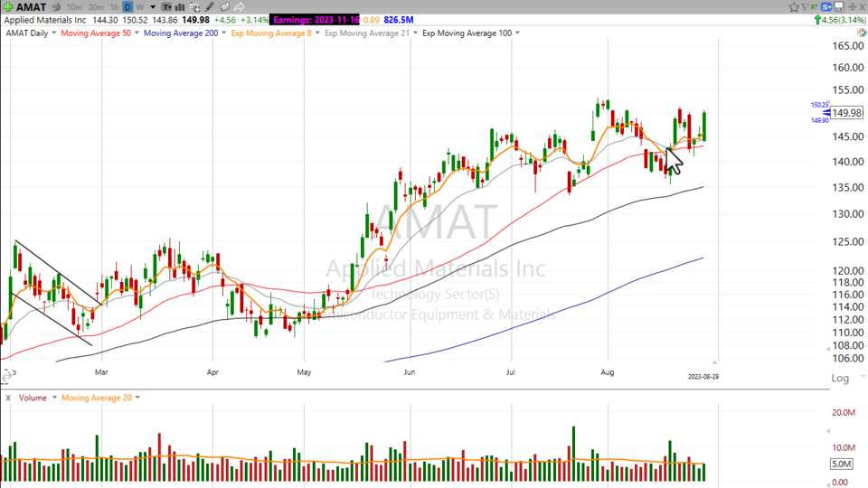The height and width of the screenshot is (488, 868).
Task: Click the Jun label on time axis
Action: 409,372
